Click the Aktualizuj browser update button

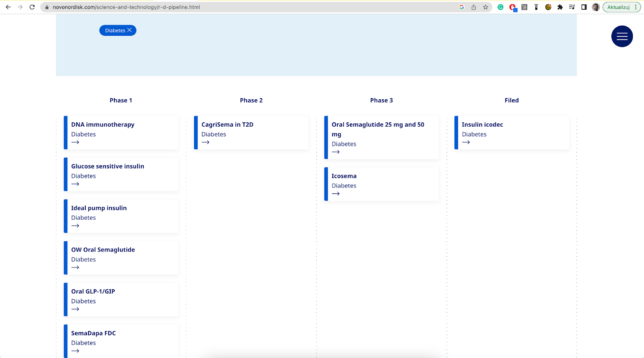point(618,7)
